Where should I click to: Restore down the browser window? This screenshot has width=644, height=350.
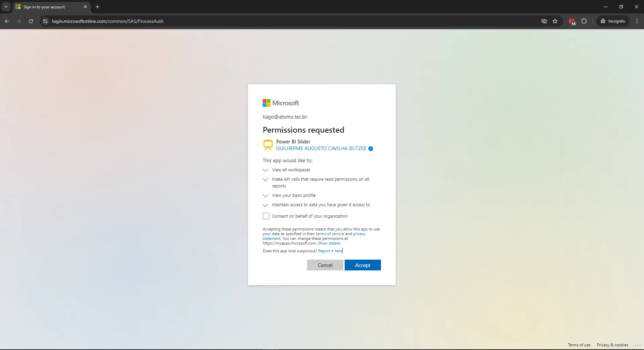pyautogui.click(x=621, y=7)
